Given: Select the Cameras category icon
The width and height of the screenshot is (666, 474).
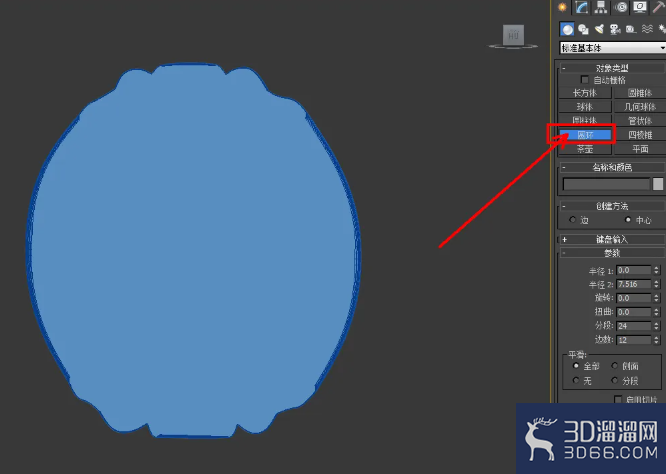Looking at the screenshot, I should 615,29.
